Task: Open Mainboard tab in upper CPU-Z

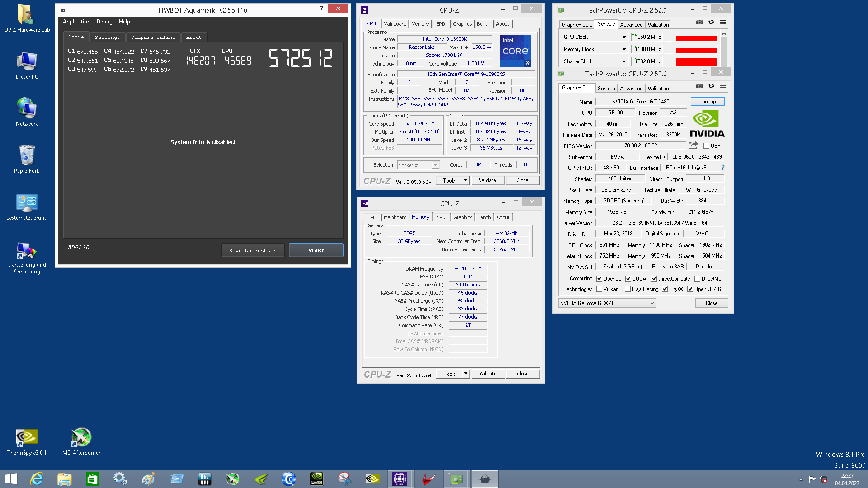Action: pos(395,24)
